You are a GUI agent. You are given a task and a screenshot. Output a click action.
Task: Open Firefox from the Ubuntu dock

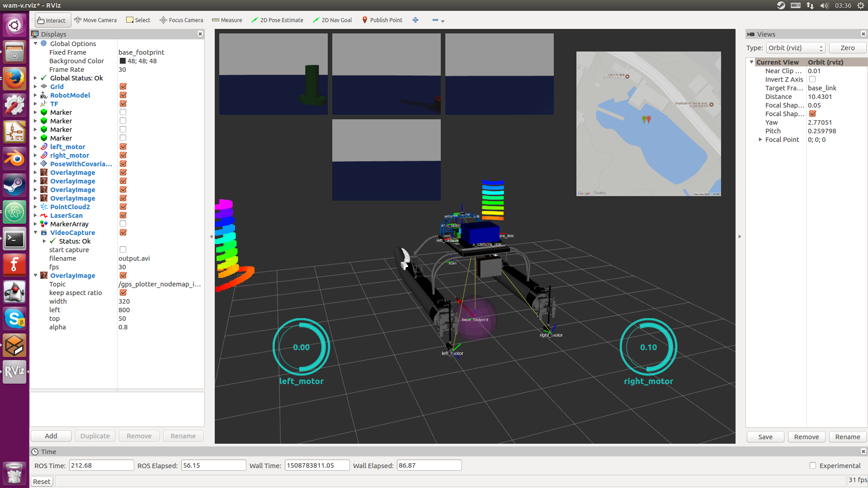(14, 80)
